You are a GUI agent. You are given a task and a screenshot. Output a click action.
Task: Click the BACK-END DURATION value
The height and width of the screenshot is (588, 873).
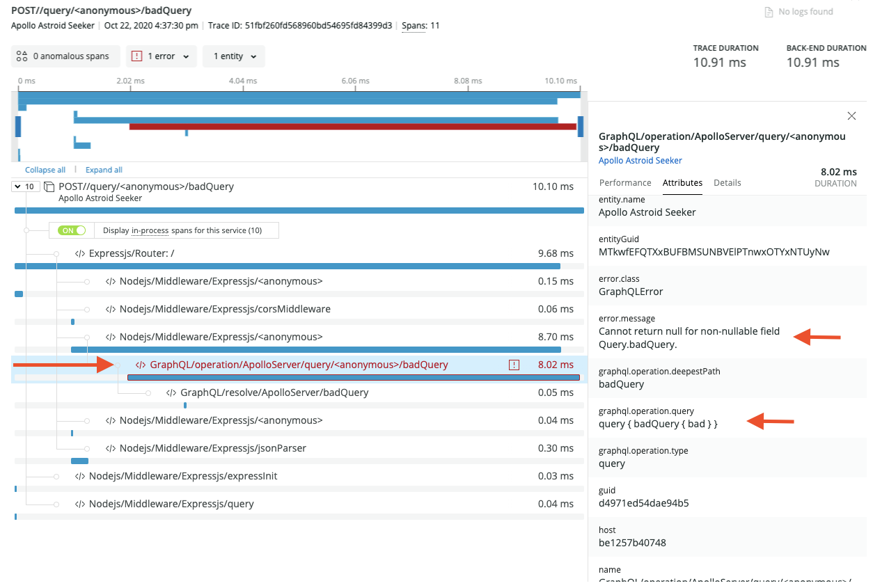[813, 63]
